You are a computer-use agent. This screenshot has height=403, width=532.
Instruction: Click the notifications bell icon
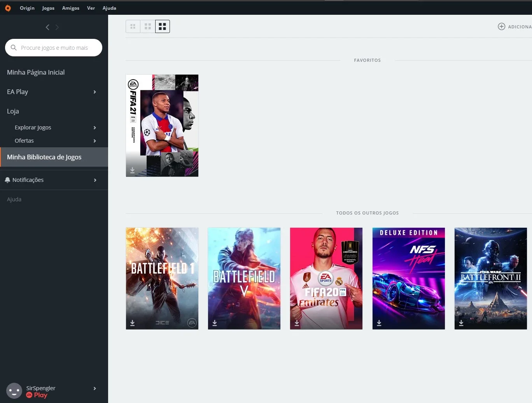point(7,180)
